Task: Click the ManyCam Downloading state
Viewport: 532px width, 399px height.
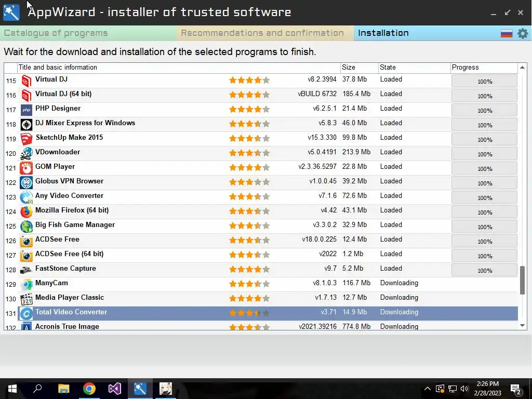Action: coord(399,283)
